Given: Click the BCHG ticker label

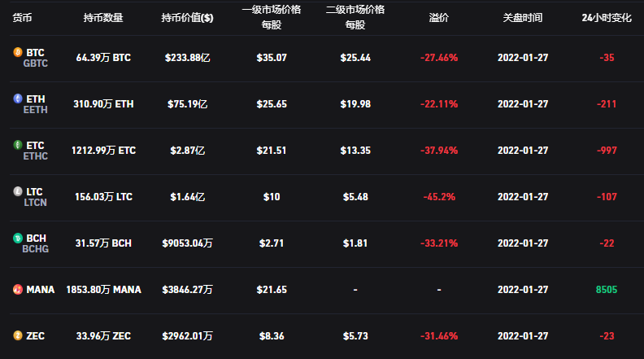Looking at the screenshot, I should pyautogui.click(x=36, y=249).
